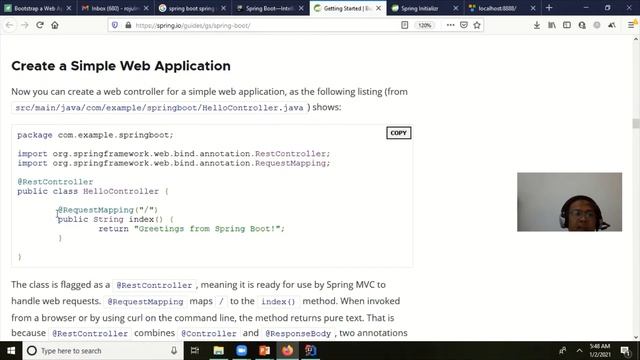Click the @RequestMapping("/") code line
Image resolution: width=640 pixels, height=360 pixels.
point(108,210)
